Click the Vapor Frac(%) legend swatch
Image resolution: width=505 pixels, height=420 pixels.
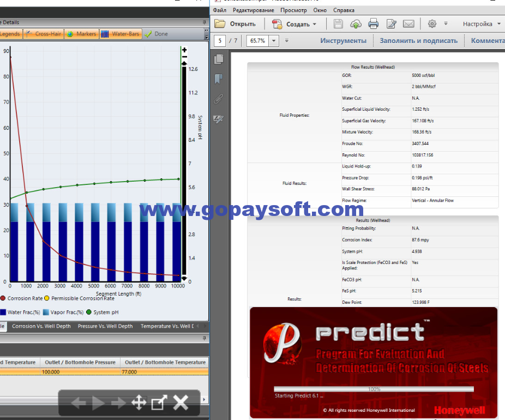click(46, 312)
